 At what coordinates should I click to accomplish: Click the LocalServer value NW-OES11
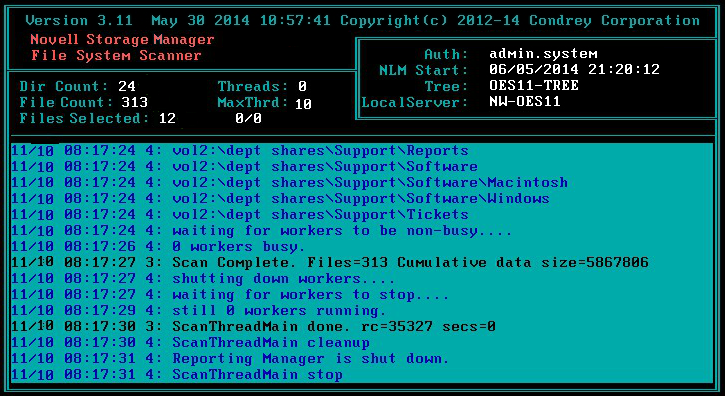tap(525, 101)
